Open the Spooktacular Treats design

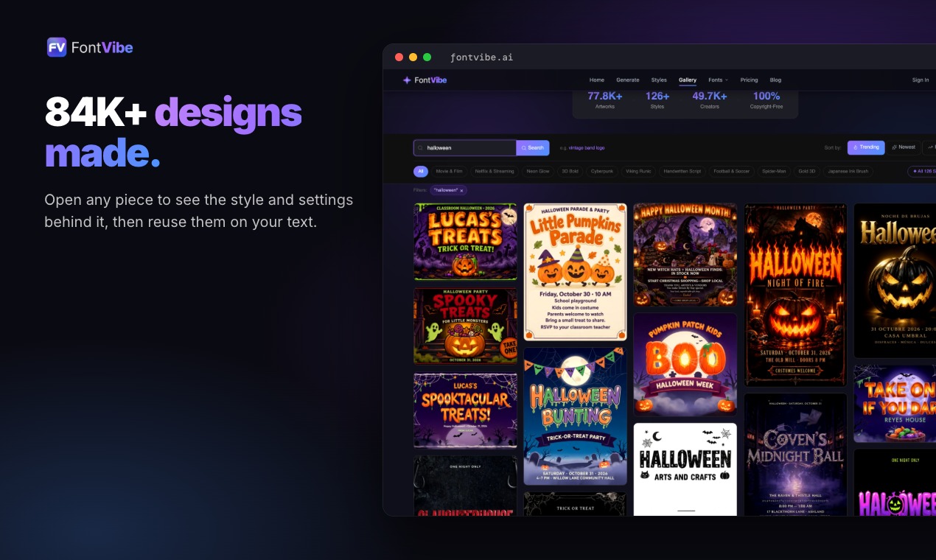tap(465, 410)
